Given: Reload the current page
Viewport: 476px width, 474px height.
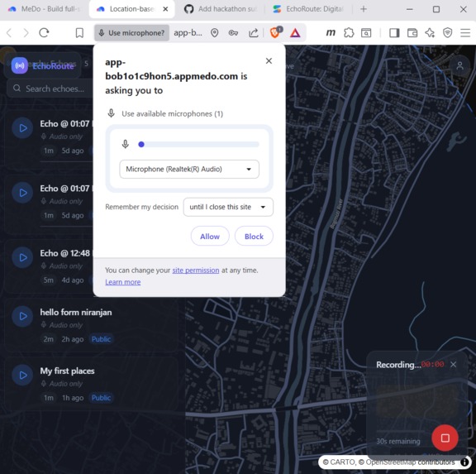Looking at the screenshot, I should 44,32.
